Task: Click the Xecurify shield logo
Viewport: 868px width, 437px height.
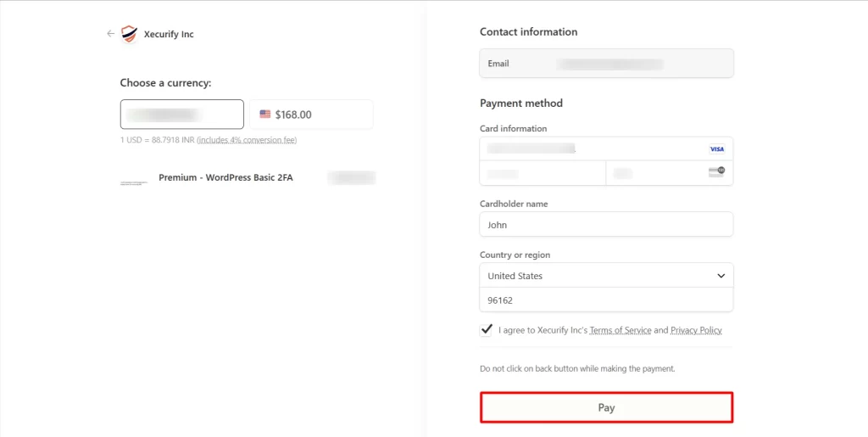Action: 129,34
